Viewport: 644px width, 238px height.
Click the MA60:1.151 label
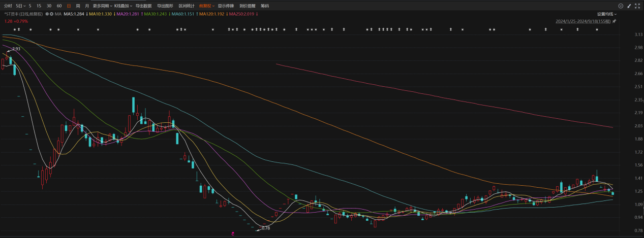click(183, 14)
